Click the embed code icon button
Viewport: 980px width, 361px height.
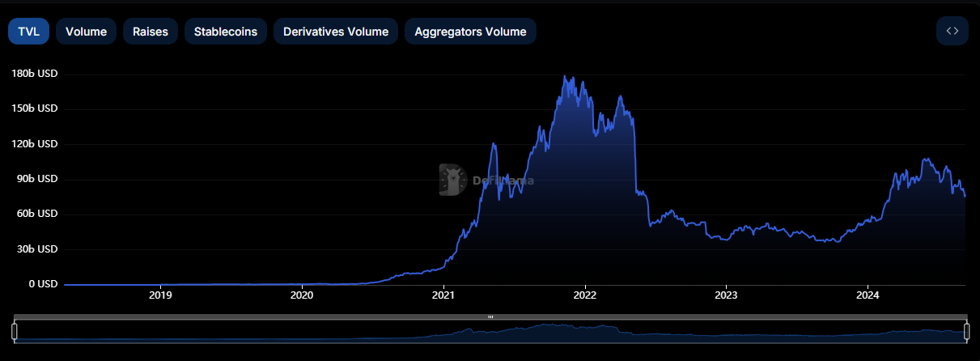pyautogui.click(x=952, y=32)
